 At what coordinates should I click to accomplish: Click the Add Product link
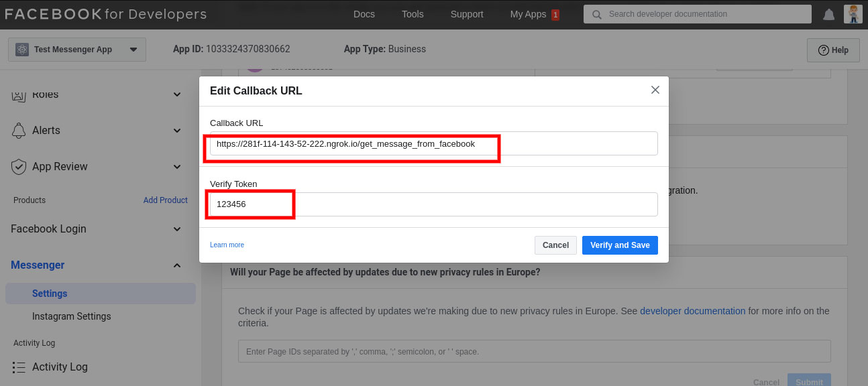point(166,200)
